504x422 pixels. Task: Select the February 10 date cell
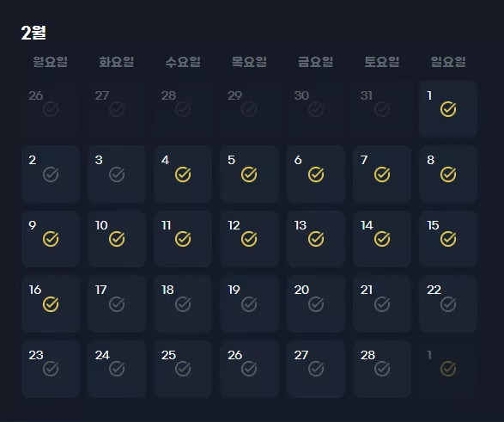(117, 239)
